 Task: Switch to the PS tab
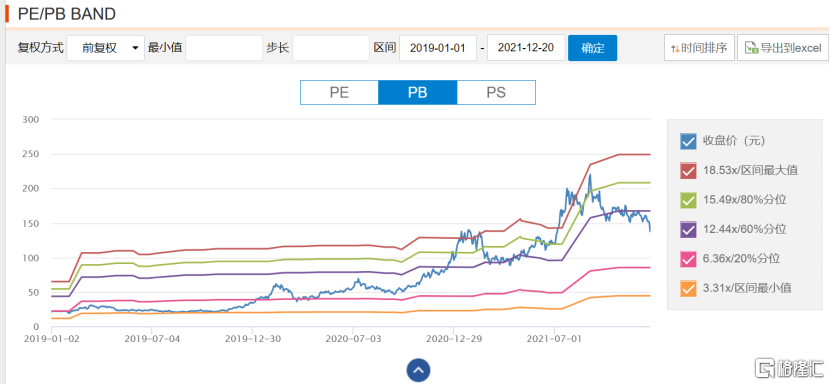pyautogui.click(x=496, y=92)
